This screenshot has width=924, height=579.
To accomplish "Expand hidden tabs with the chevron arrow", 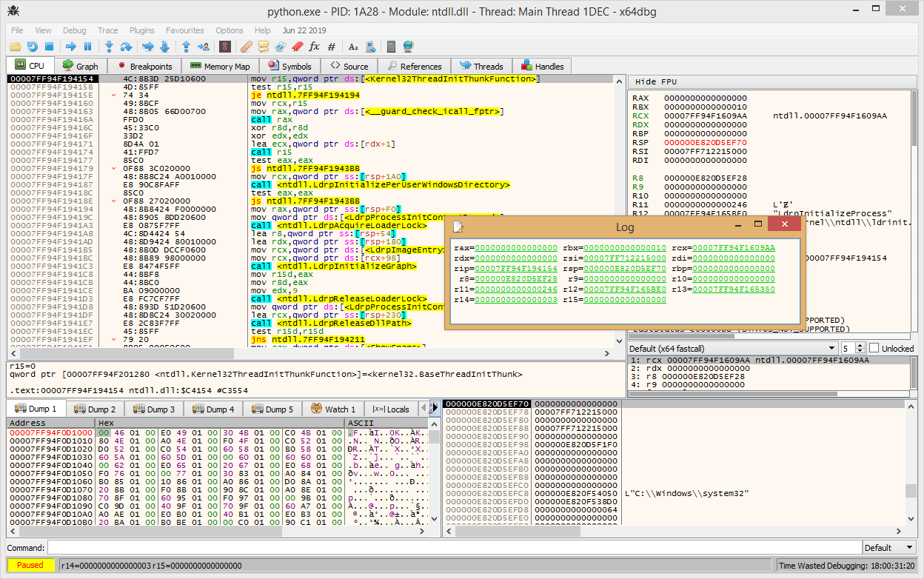I will tap(434, 408).
